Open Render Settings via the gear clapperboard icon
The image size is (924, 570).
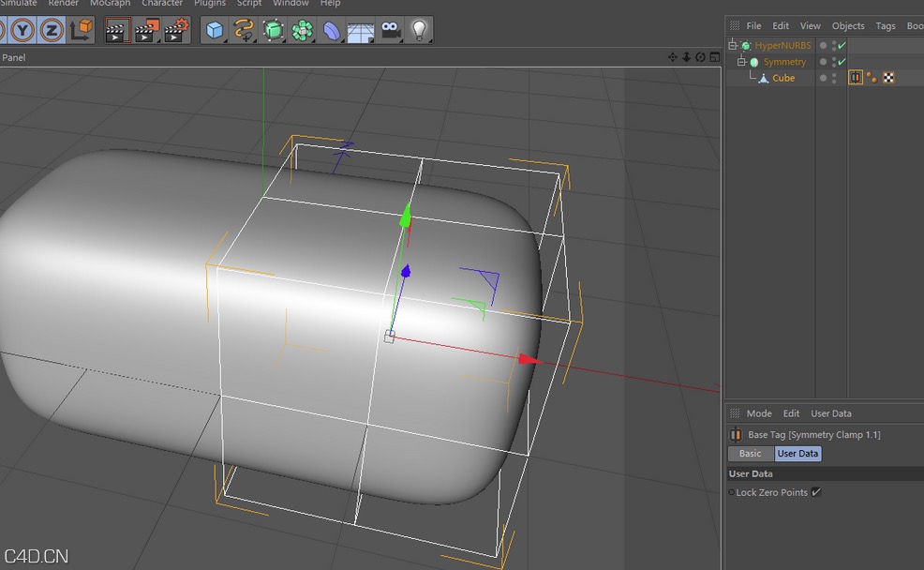point(175,29)
